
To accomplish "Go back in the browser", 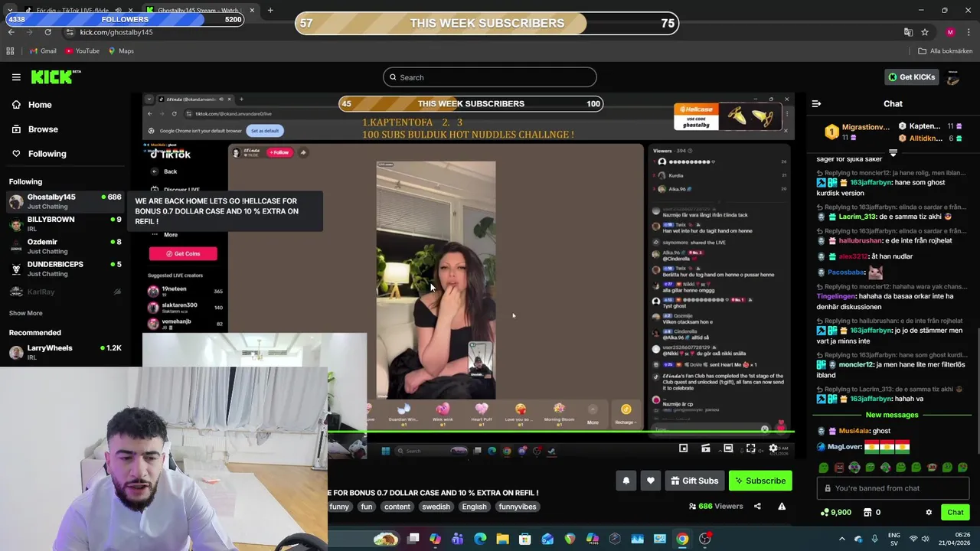I will [11, 32].
